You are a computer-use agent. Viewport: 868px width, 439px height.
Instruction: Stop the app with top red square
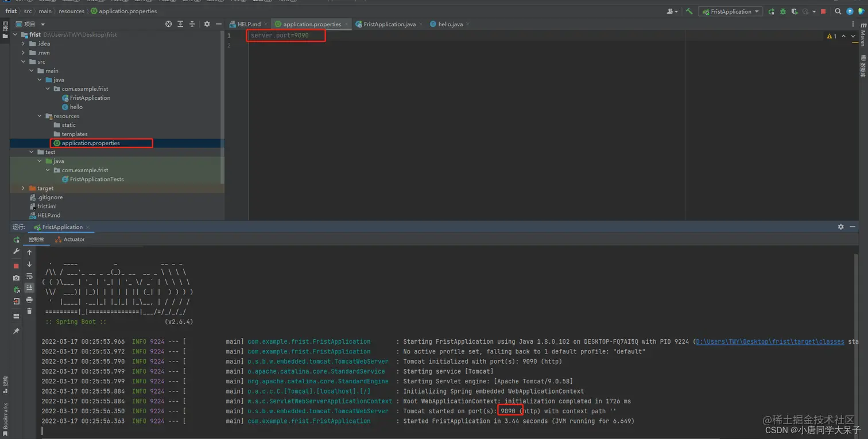coord(823,11)
